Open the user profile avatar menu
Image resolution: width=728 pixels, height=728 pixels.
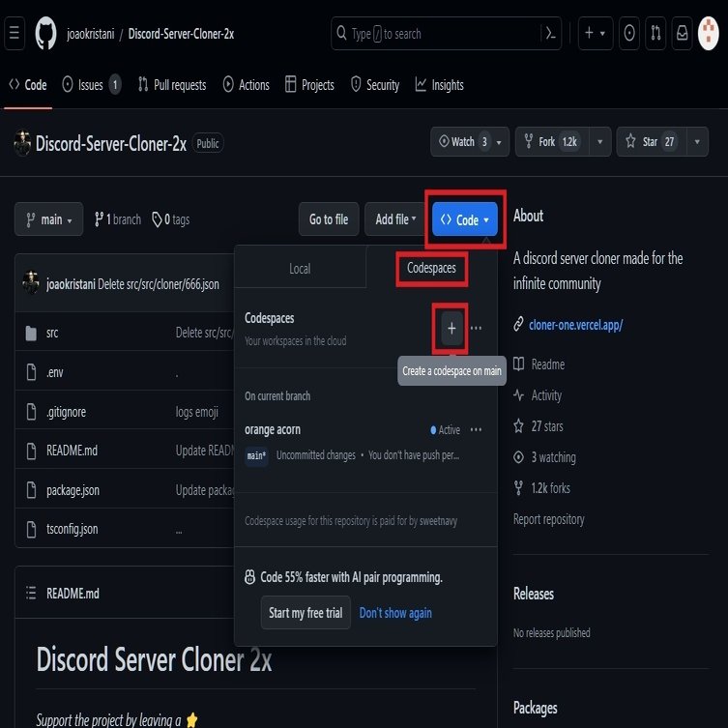tap(708, 33)
